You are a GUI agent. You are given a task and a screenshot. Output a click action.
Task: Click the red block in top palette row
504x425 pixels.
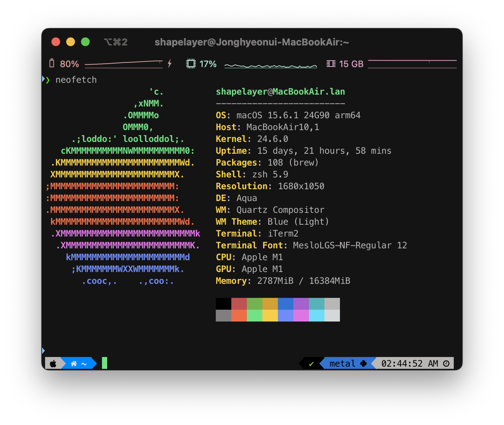(239, 304)
